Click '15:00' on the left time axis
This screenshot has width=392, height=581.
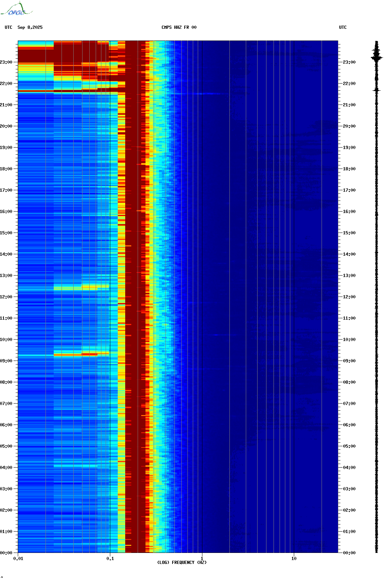[6, 233]
